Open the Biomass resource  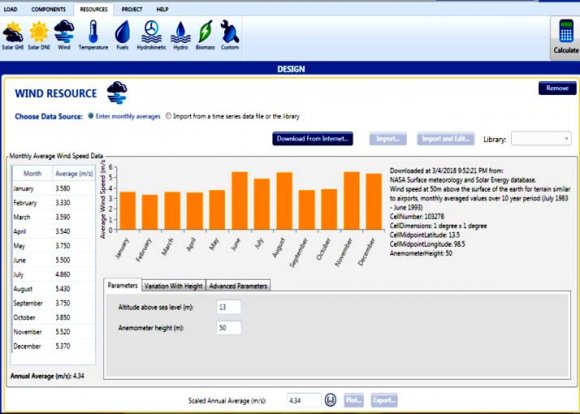coord(205,35)
